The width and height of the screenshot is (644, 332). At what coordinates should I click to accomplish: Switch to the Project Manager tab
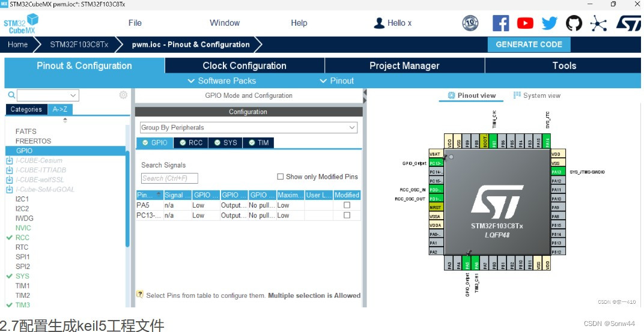(x=404, y=65)
